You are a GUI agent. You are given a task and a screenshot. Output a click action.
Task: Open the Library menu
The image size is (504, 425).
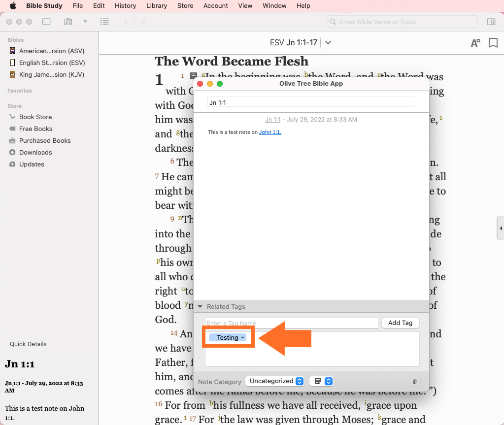(157, 6)
